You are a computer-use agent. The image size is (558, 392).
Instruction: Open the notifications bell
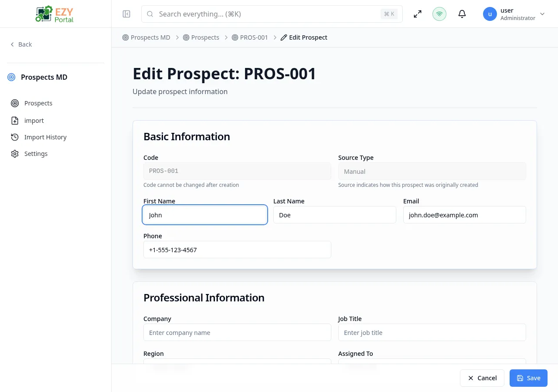(x=462, y=14)
